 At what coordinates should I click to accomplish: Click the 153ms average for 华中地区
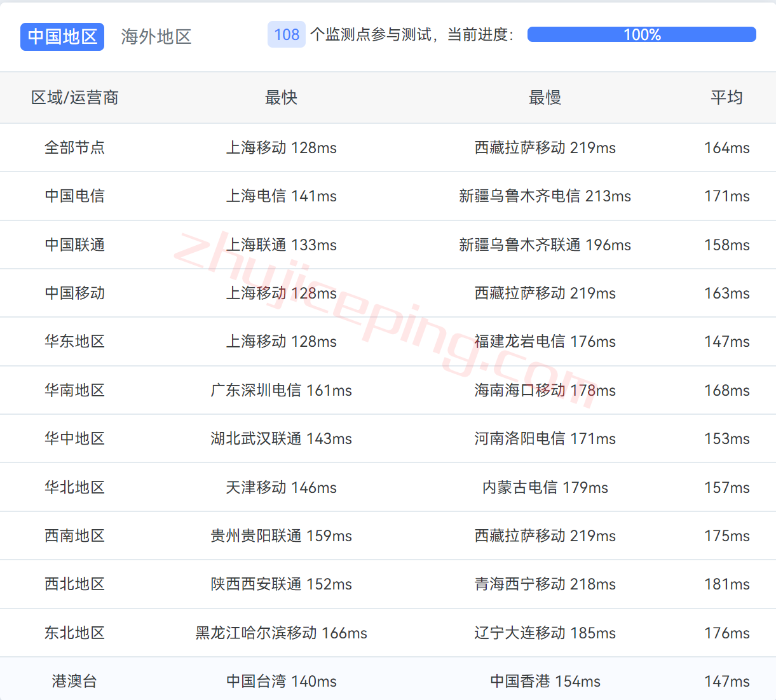[727, 438]
